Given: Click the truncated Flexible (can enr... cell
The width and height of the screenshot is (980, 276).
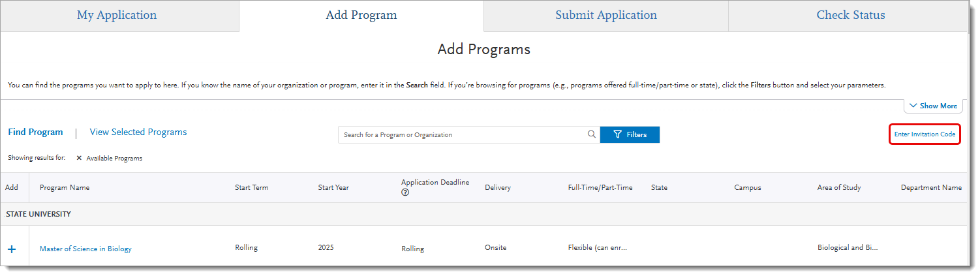Looking at the screenshot, I should click(x=598, y=247).
